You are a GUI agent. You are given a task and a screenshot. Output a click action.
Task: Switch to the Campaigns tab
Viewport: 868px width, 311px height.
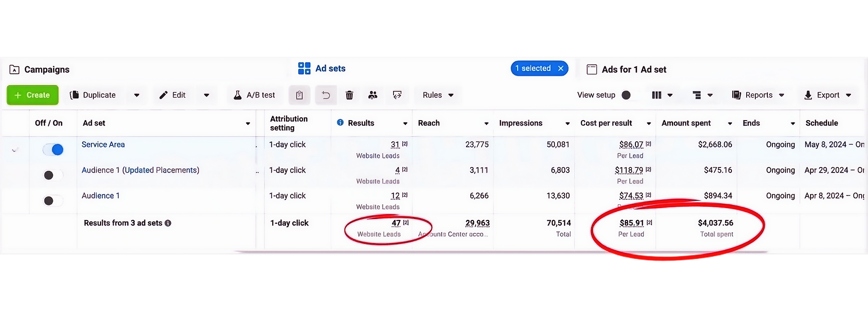coord(40,69)
